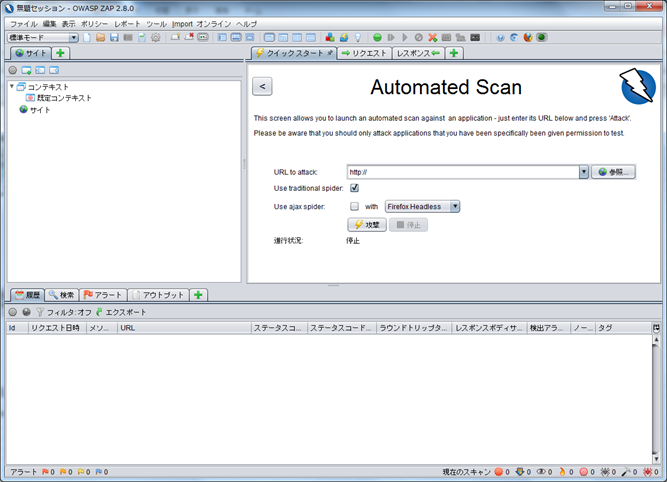The width and height of the screenshot is (667, 482).
Task: Select the expand Sites tab layout icon
Action: (222, 37)
